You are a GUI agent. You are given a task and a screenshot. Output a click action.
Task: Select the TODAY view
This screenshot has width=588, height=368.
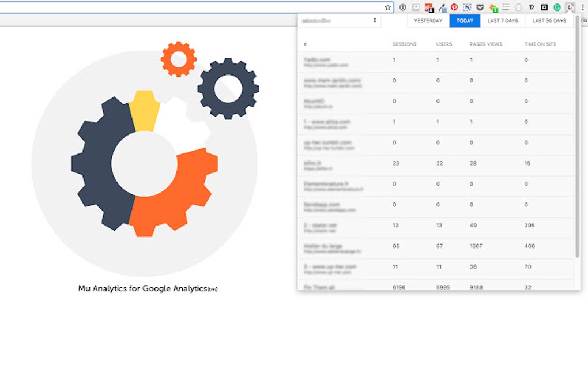(465, 20)
